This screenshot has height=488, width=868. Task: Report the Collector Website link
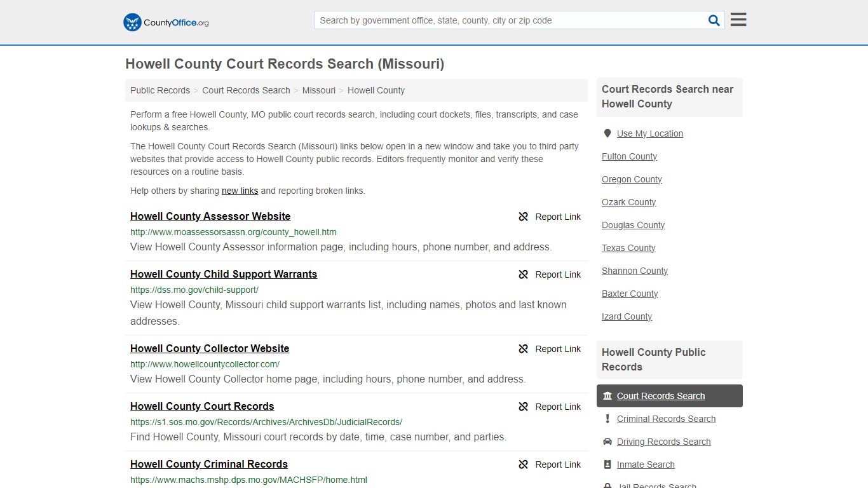tap(550, 349)
